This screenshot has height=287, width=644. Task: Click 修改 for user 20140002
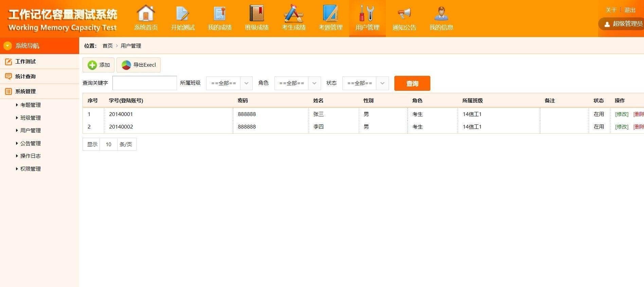[x=622, y=127]
